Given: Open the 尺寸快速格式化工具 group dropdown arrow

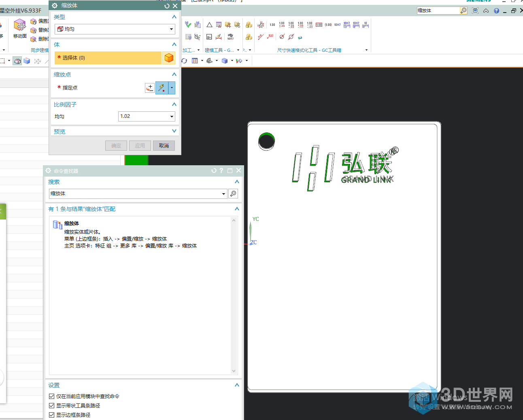Looking at the screenshot, I should pos(366,50).
